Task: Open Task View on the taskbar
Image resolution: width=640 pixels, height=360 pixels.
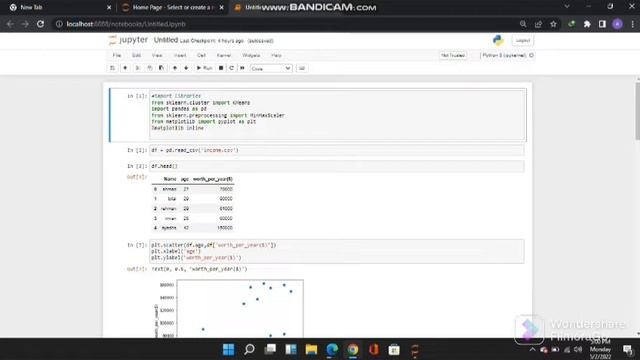Action: coord(270,349)
